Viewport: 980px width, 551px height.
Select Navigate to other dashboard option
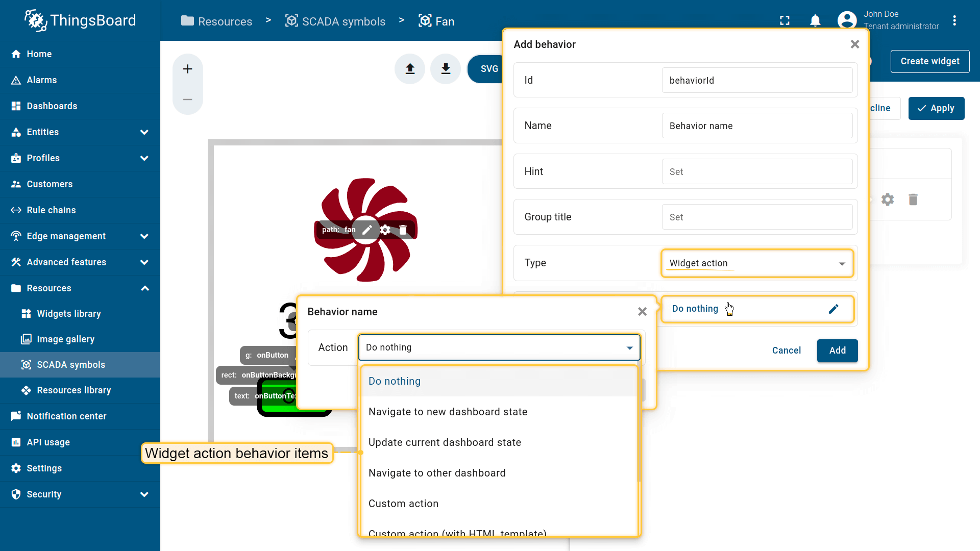pyautogui.click(x=437, y=473)
